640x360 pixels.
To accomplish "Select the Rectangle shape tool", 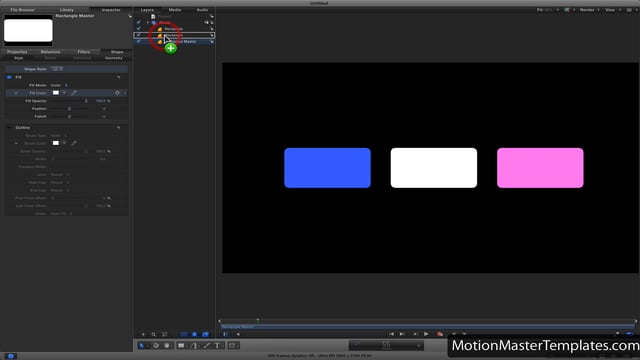I will (181, 346).
